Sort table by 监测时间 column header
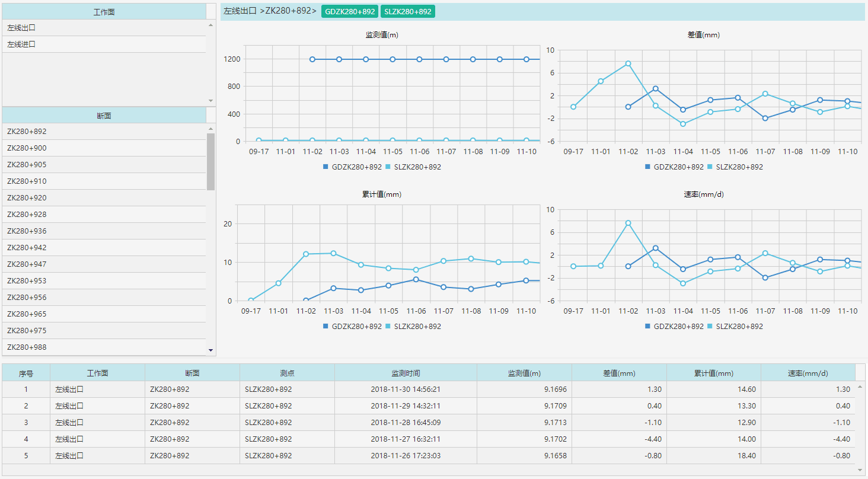 click(x=406, y=373)
